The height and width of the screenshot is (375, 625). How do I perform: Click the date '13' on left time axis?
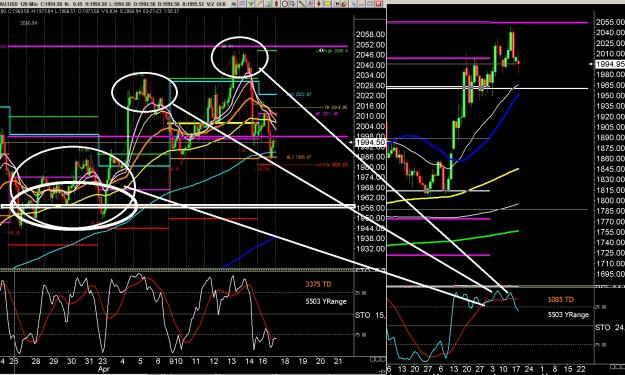[231, 361]
